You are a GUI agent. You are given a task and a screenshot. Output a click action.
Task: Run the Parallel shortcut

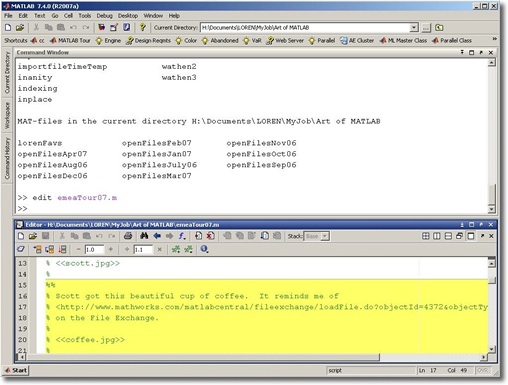click(x=321, y=41)
